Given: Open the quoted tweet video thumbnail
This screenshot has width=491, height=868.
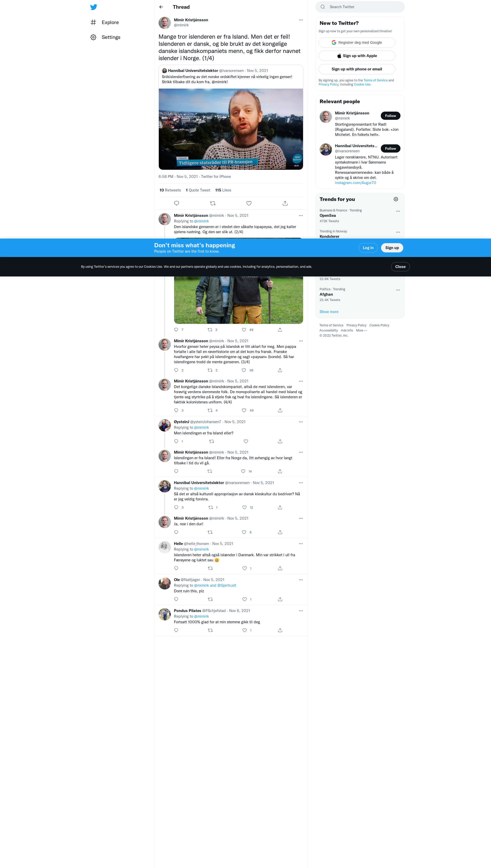Looking at the screenshot, I should tap(231, 129).
